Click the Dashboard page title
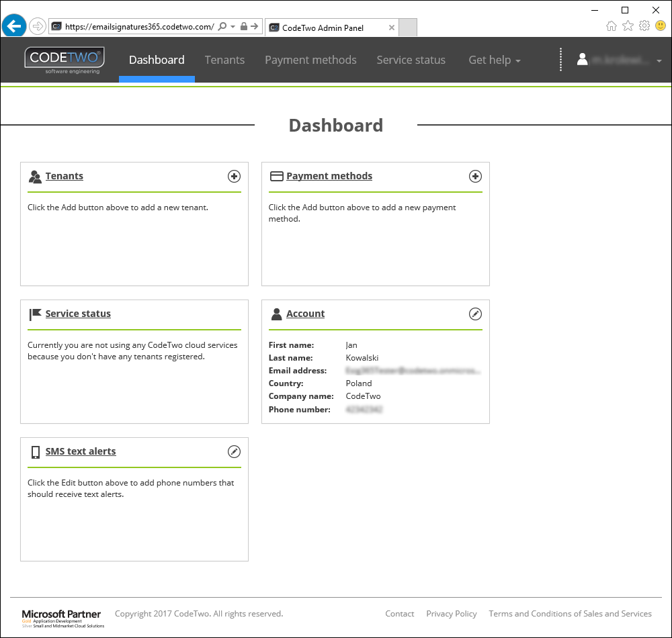Screen dimensions: 672x638 (x=336, y=126)
